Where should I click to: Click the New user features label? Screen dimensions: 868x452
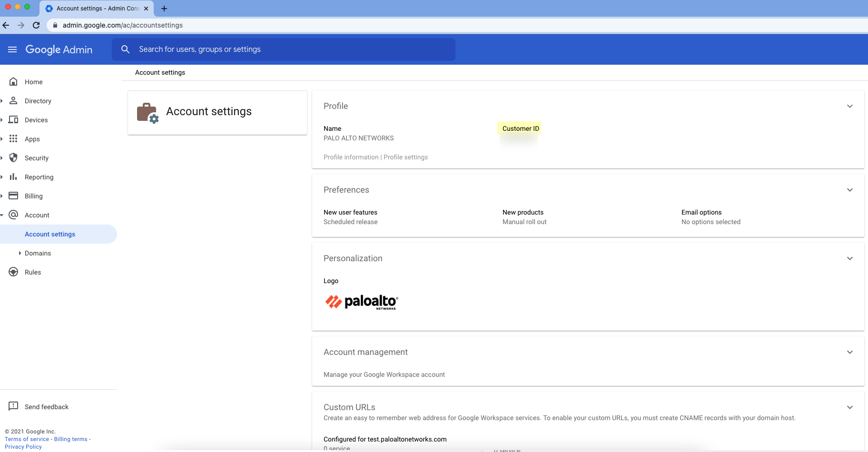(x=350, y=212)
